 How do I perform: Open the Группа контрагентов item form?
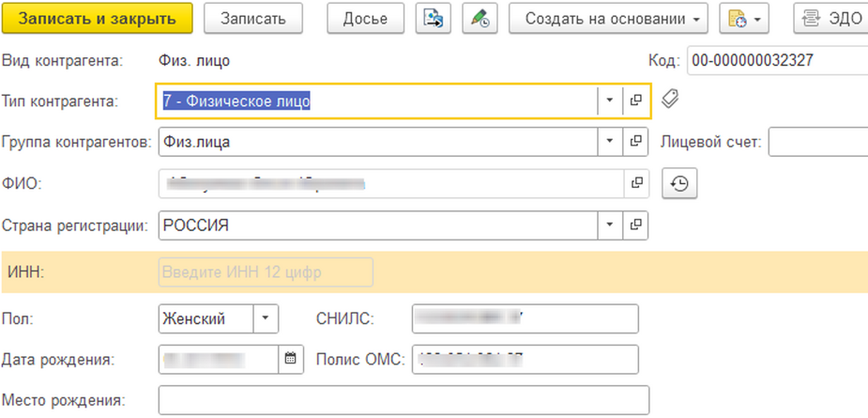point(635,142)
